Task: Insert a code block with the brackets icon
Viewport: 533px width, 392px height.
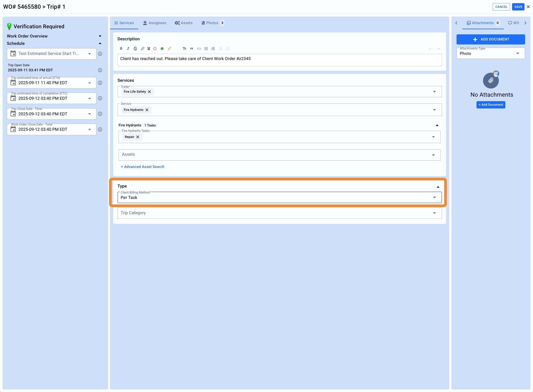Action: pyautogui.click(x=199, y=49)
